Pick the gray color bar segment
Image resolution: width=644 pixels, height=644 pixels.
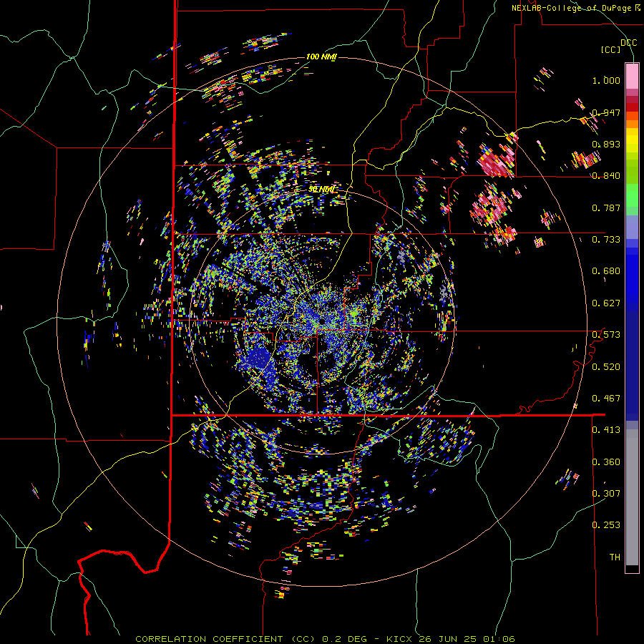pos(632,497)
